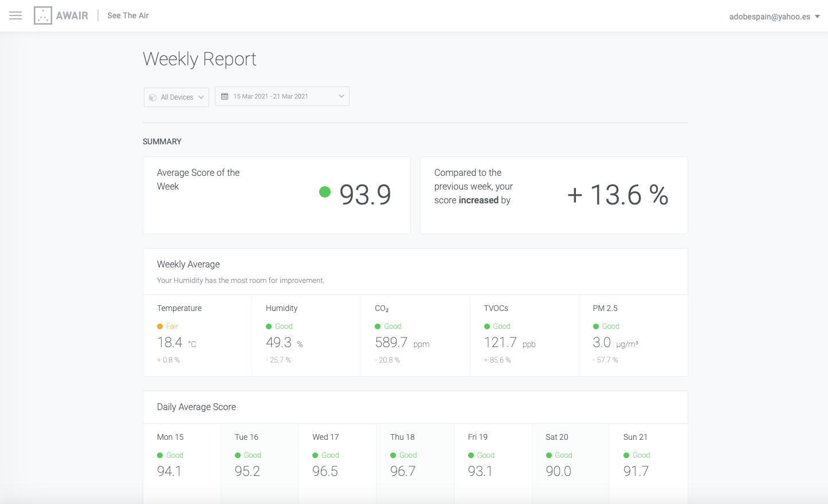Click the green Good indicator under Humidity

(x=269, y=326)
